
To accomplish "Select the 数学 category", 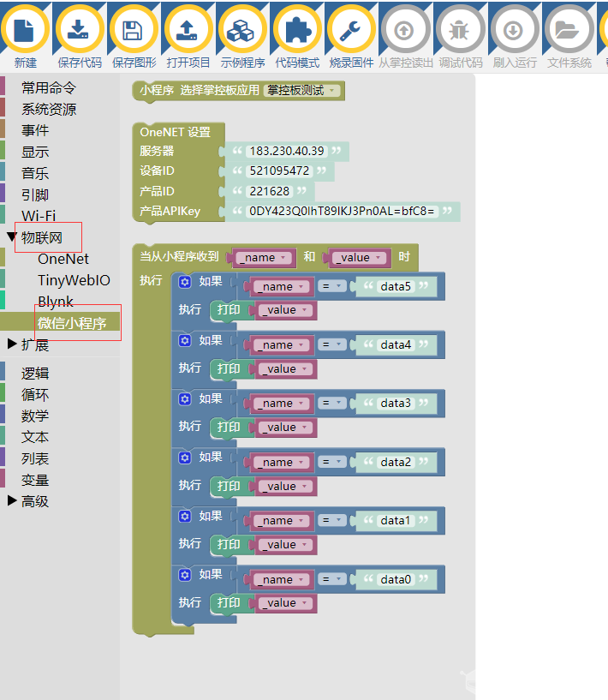I will [x=35, y=416].
